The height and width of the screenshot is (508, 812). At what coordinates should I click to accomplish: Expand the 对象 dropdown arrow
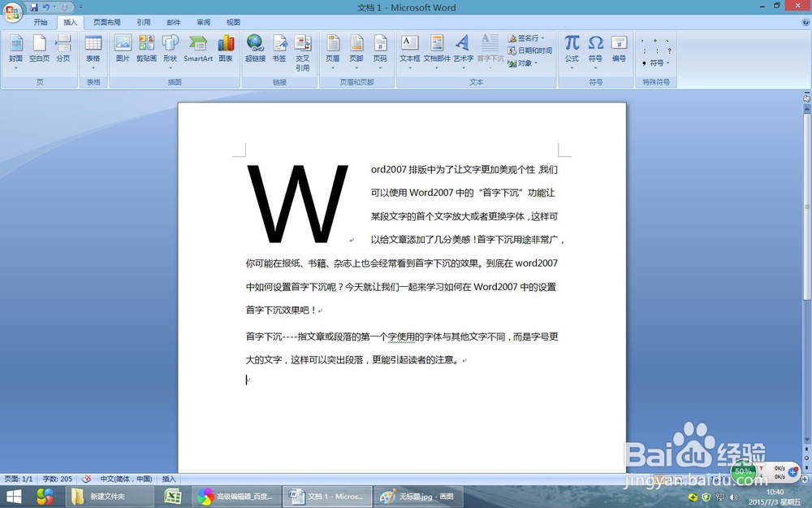(536, 63)
